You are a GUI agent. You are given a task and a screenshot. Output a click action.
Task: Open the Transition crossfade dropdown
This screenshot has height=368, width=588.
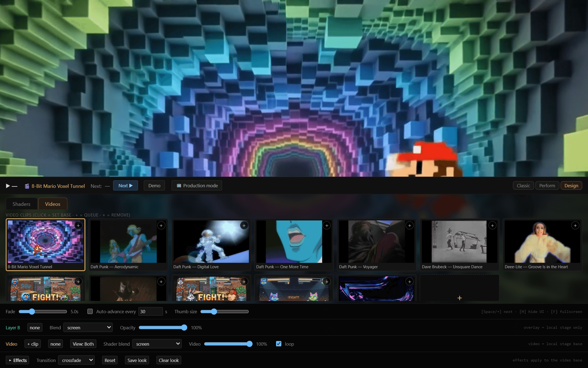point(76,360)
